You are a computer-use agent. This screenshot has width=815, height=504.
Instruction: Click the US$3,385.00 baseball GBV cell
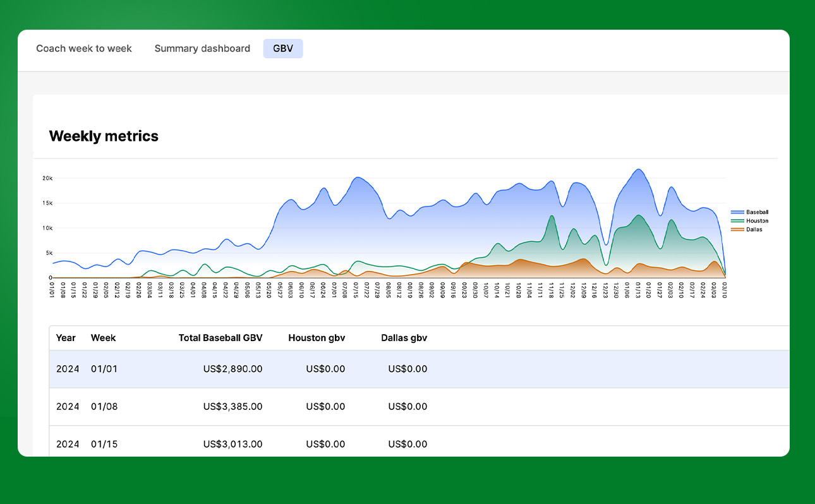point(232,407)
